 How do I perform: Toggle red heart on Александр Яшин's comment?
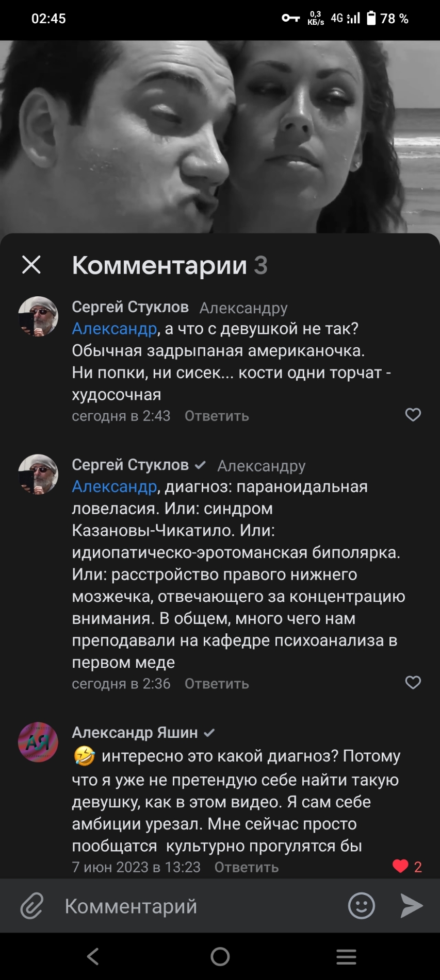[x=400, y=866]
